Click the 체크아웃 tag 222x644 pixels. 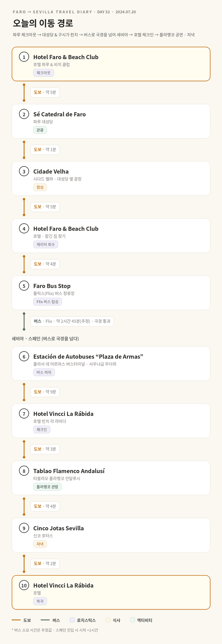point(44,73)
